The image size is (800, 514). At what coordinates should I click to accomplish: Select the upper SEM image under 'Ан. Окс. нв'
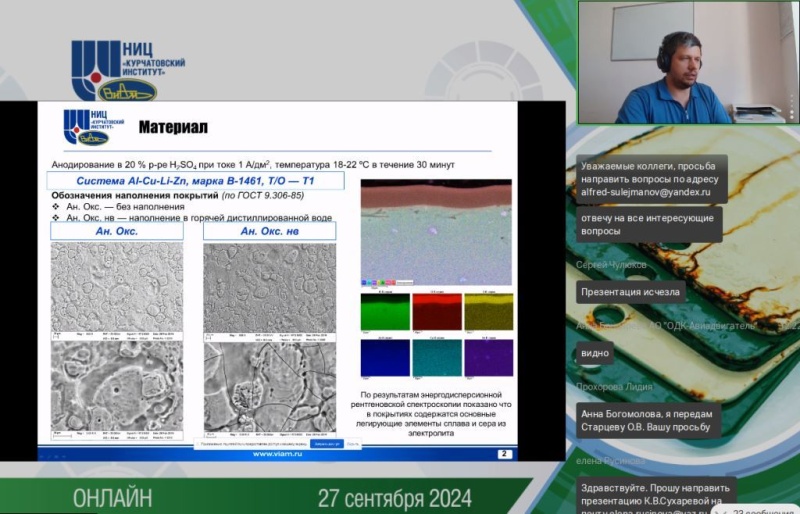(269, 287)
